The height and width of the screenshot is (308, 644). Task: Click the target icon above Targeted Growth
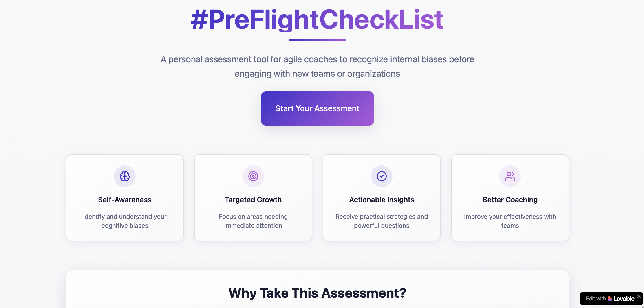pos(253,176)
